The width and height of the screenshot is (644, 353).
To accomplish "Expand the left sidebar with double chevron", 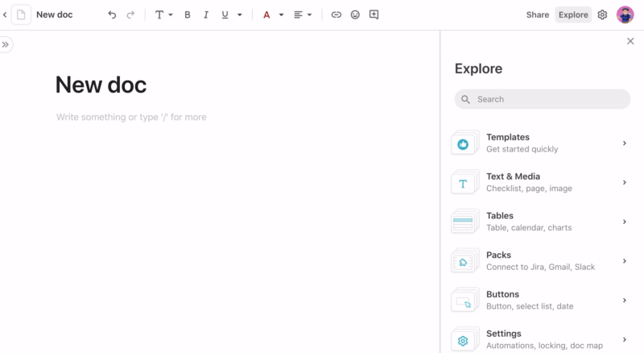I will (x=6, y=44).
